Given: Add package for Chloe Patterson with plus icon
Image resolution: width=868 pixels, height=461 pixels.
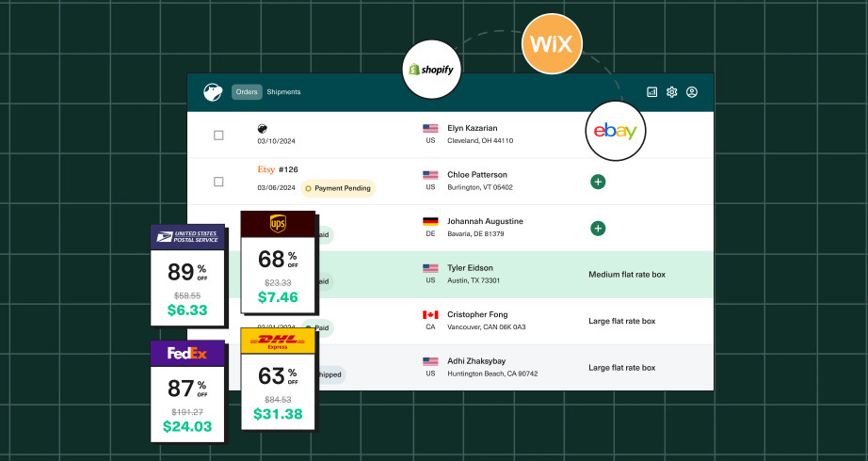Looking at the screenshot, I should point(598,182).
